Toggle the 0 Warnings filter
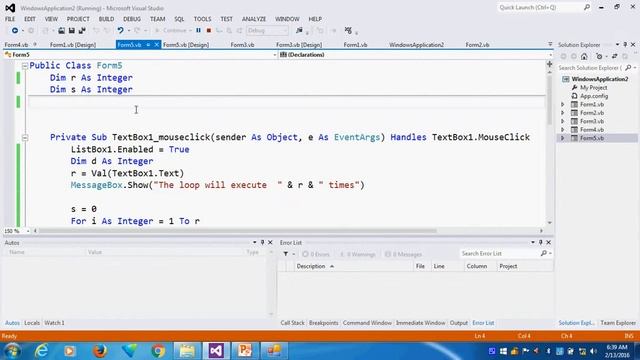Image resolution: width=640 pixels, height=360 pixels. pyautogui.click(x=358, y=254)
